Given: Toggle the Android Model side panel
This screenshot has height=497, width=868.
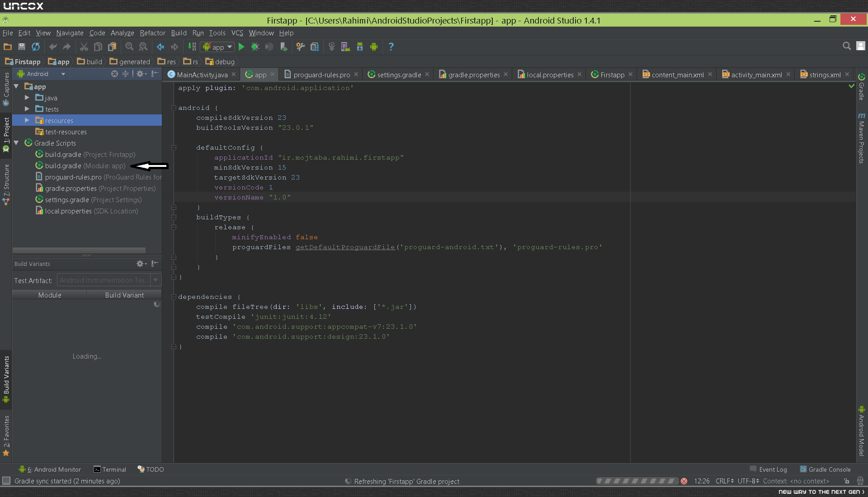Looking at the screenshot, I should pos(862,431).
